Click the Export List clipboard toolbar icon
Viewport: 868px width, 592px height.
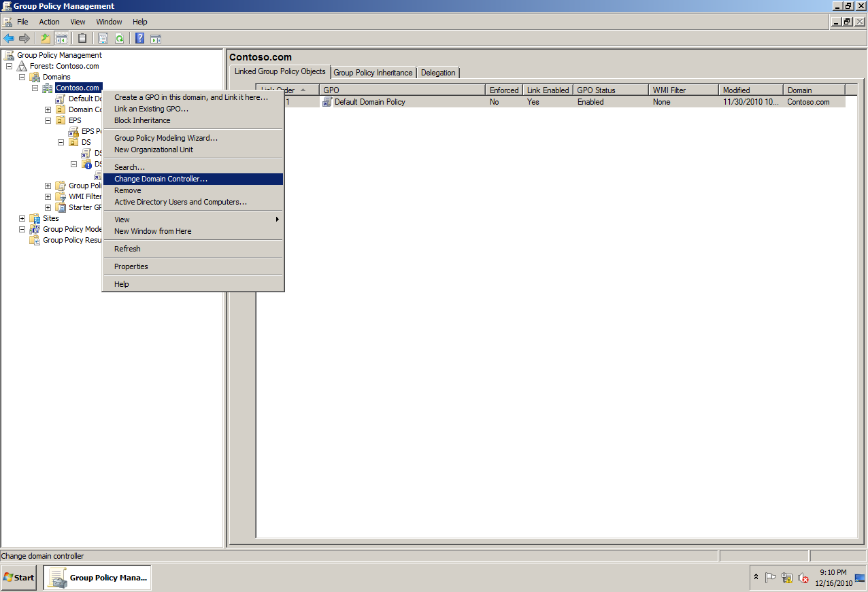(82, 38)
